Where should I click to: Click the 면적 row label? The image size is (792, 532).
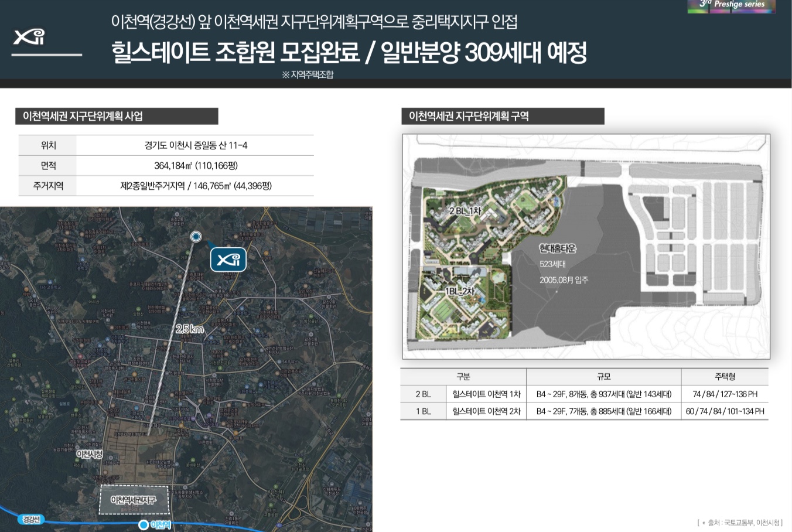[x=48, y=166]
